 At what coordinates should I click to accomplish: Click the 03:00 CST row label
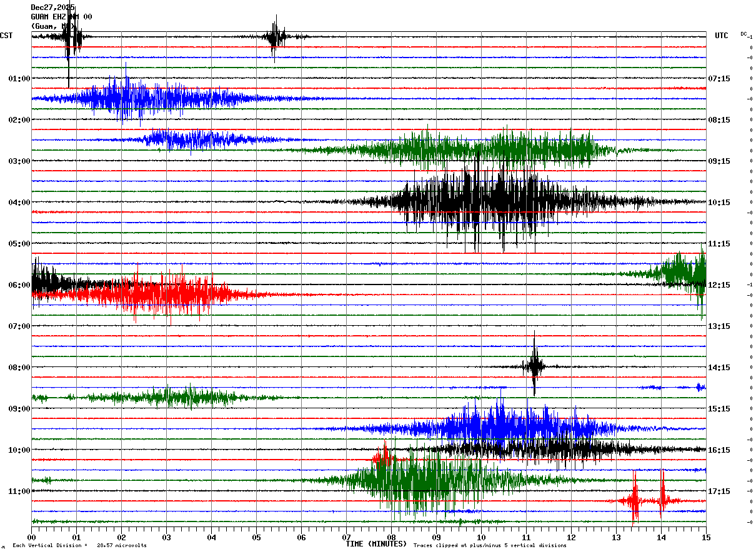19,161
